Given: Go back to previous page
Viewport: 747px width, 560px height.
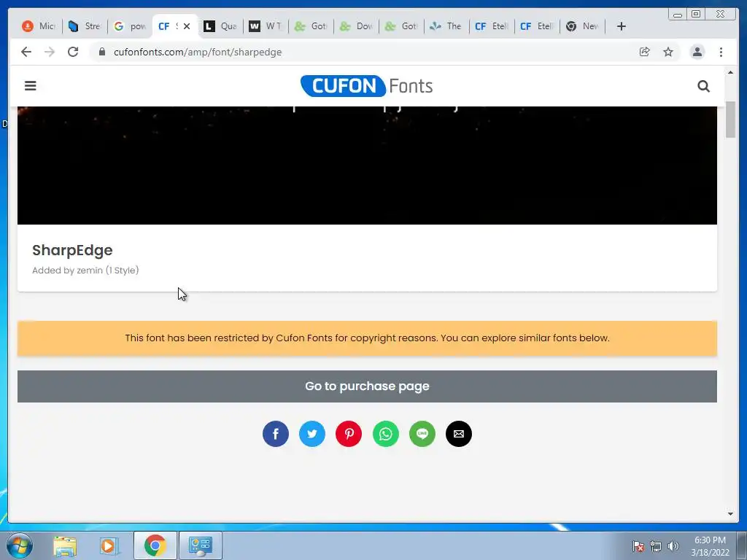Looking at the screenshot, I should point(26,52).
